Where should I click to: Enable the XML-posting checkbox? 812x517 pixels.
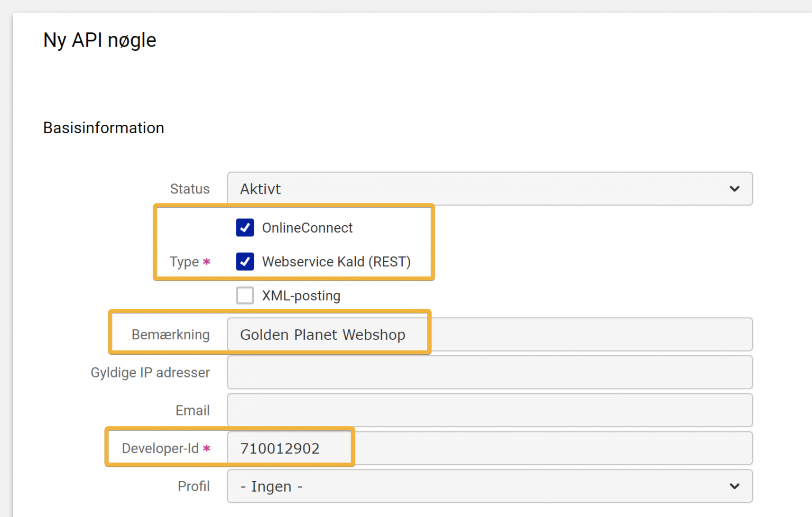245,296
